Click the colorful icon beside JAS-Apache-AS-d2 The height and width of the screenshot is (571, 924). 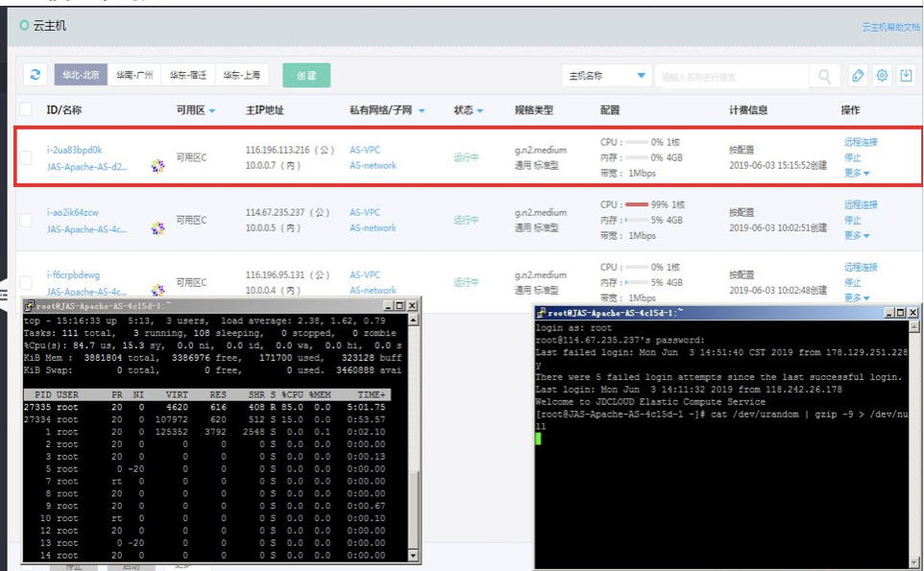tap(158, 166)
